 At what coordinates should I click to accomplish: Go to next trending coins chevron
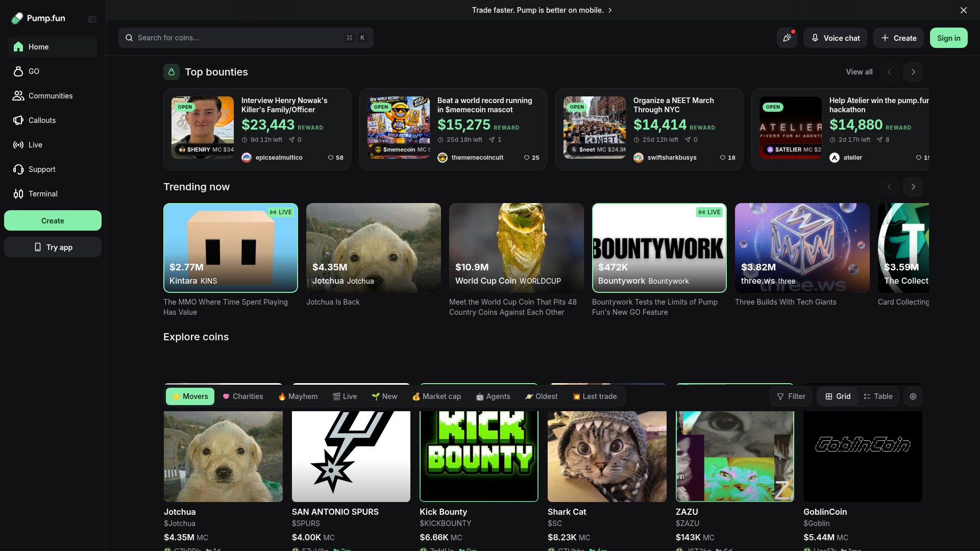913,187
